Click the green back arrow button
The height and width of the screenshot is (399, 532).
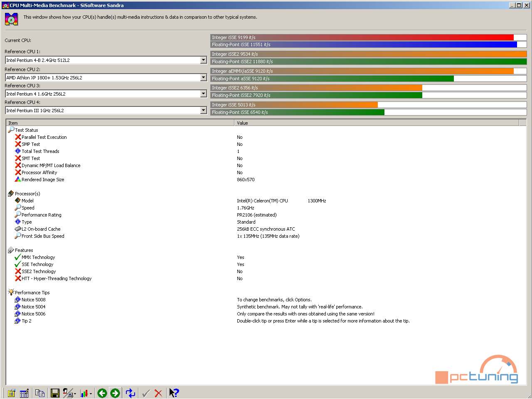pos(102,393)
